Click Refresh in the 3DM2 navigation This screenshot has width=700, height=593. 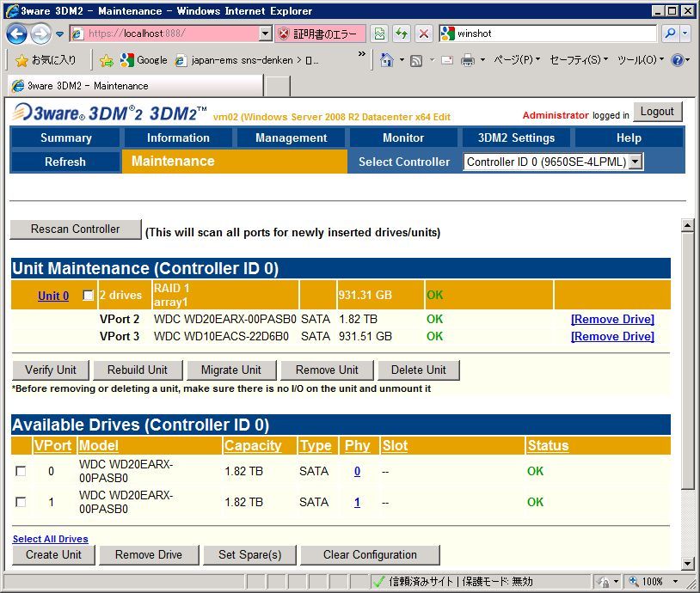point(65,162)
